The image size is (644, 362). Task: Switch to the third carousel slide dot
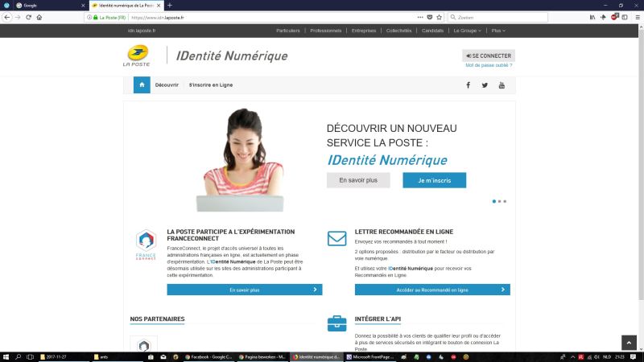[x=505, y=201]
